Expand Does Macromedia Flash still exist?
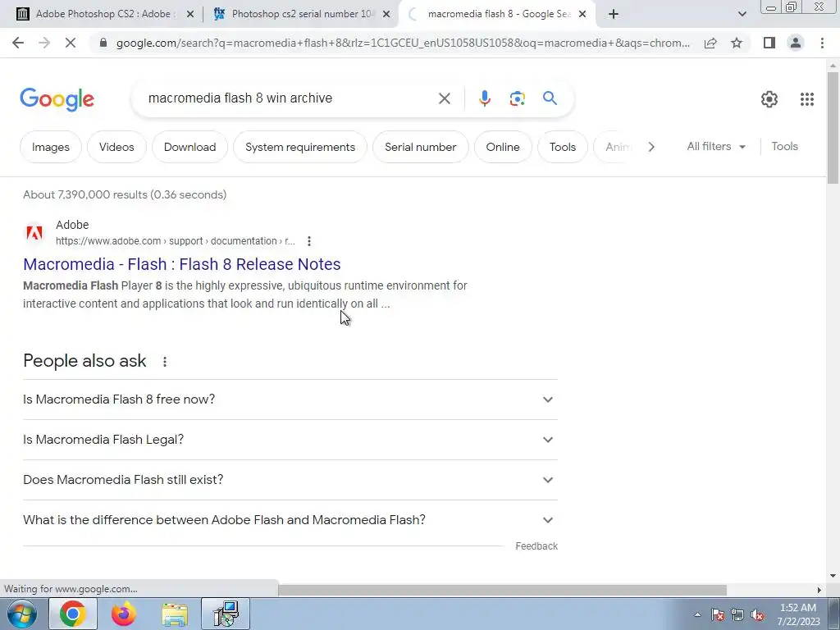This screenshot has width=840, height=630. [290, 480]
